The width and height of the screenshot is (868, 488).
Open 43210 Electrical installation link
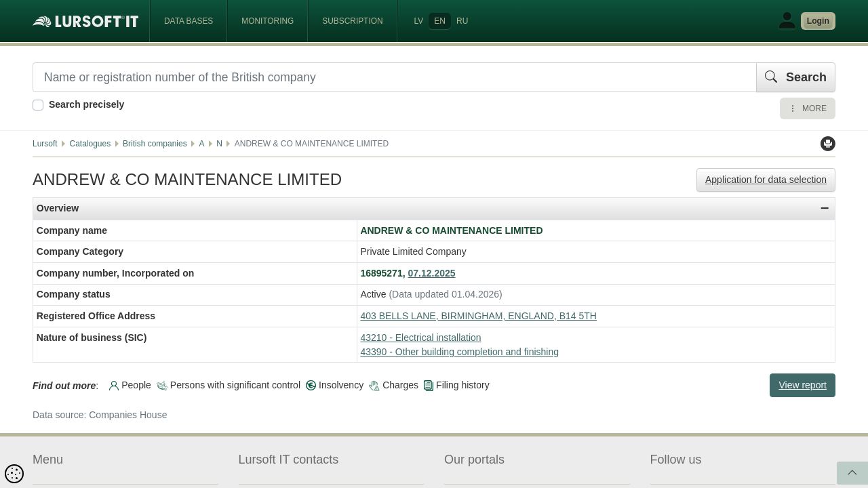(x=420, y=338)
